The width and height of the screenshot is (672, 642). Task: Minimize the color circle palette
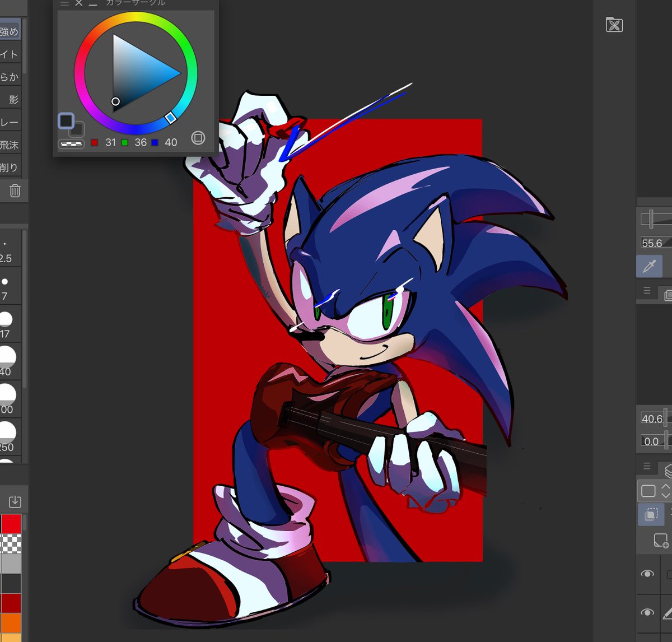93,4
